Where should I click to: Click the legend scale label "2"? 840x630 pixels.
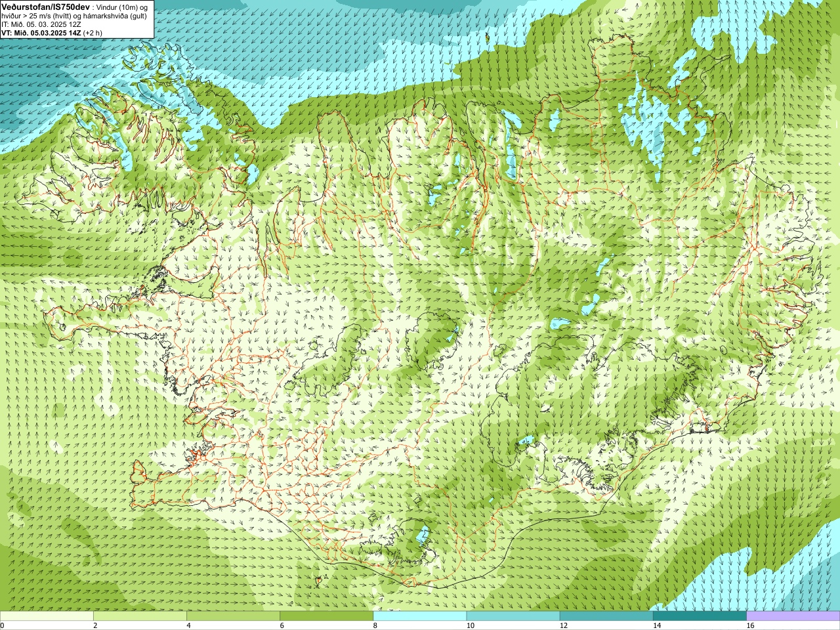95,625
